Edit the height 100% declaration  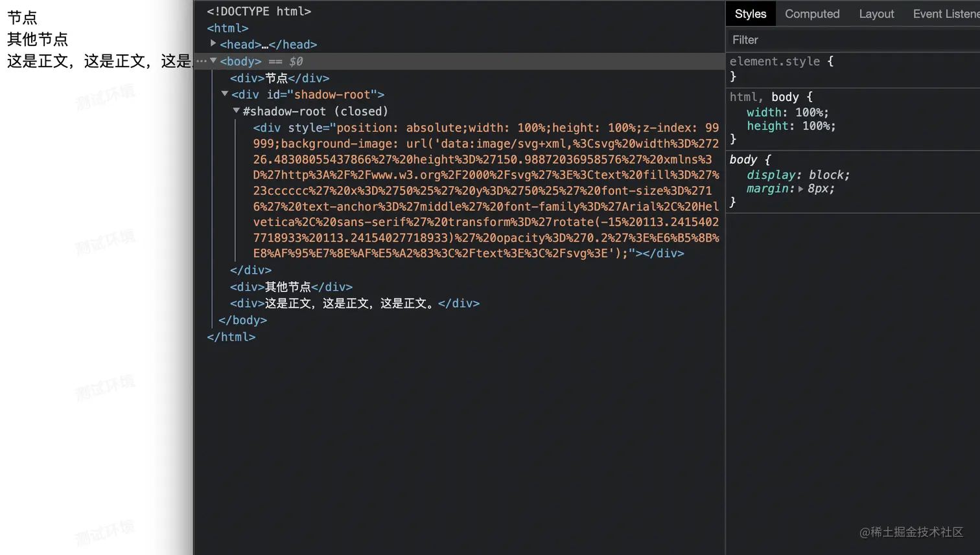pos(791,126)
